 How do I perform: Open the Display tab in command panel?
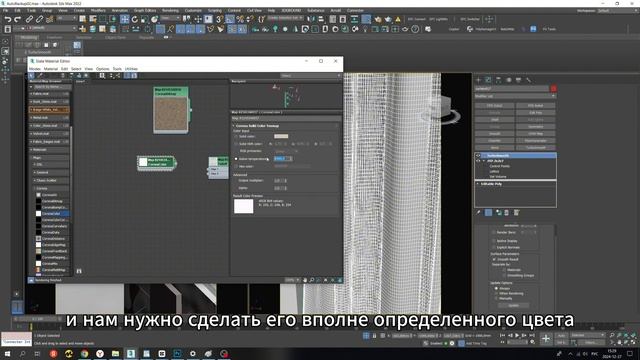pyautogui.click(x=518, y=80)
